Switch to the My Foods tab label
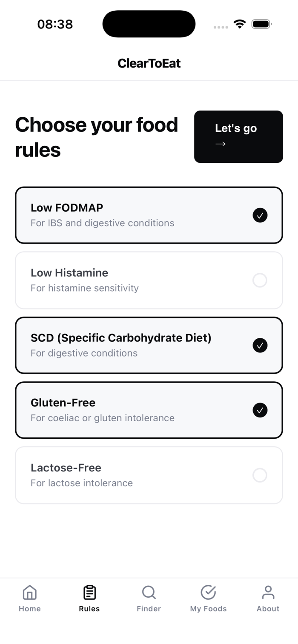Viewport: 298px width, 644px height. [209, 609]
